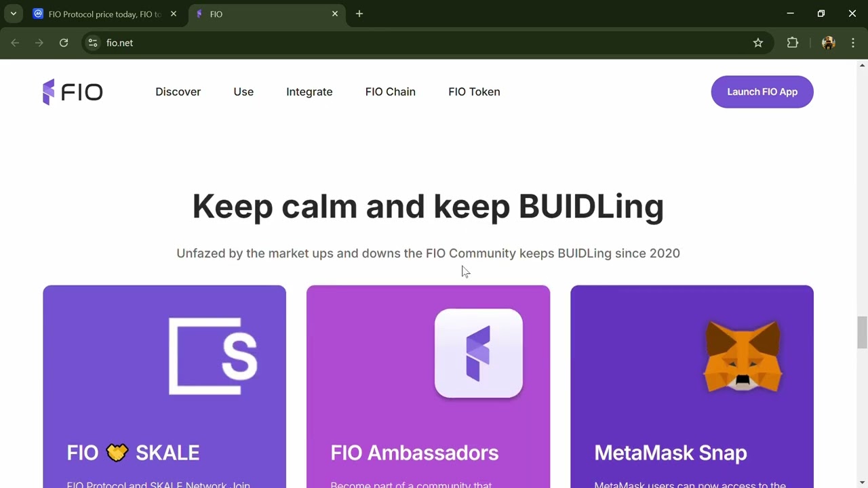View site information icon
The image size is (868, 488).
click(93, 43)
